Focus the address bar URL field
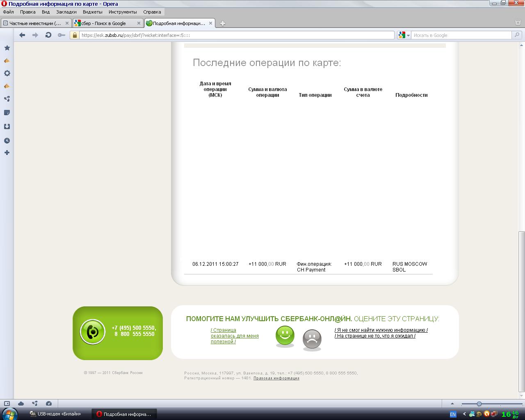 coord(237,35)
